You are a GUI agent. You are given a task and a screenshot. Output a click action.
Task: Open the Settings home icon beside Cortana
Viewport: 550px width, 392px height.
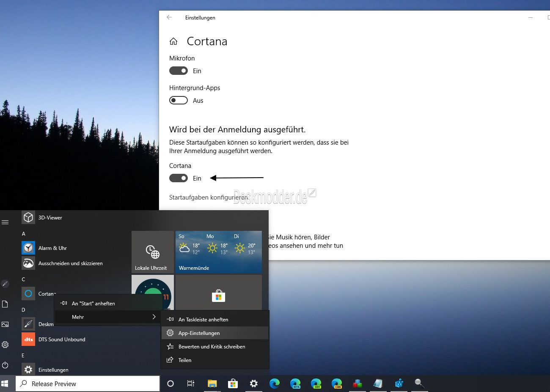click(x=173, y=41)
